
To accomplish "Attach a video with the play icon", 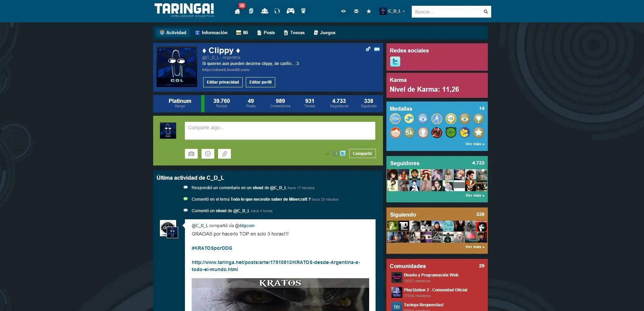I will (x=208, y=154).
